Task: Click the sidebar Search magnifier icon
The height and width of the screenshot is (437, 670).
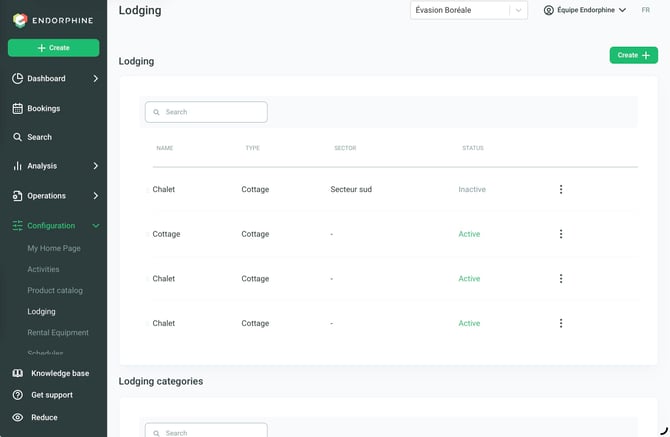Action: point(17,137)
